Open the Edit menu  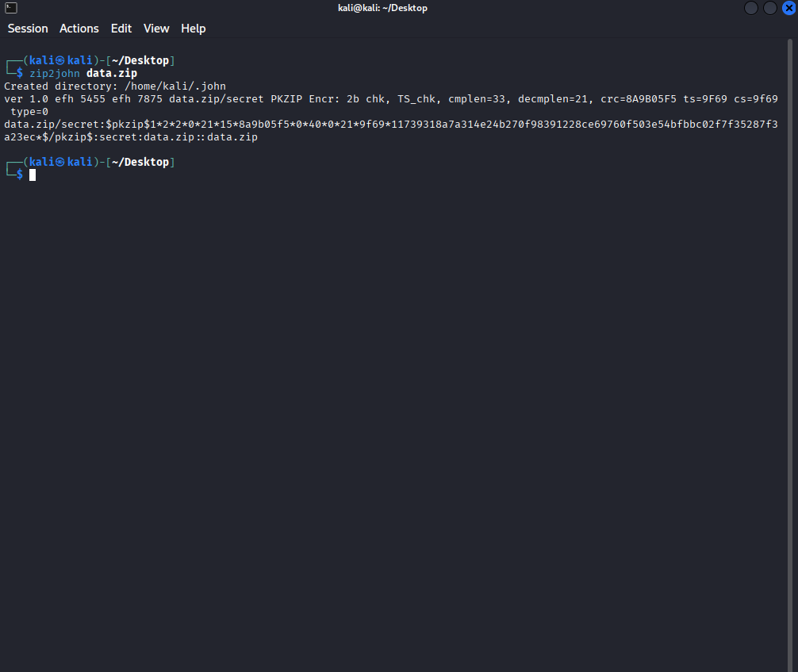click(x=121, y=29)
